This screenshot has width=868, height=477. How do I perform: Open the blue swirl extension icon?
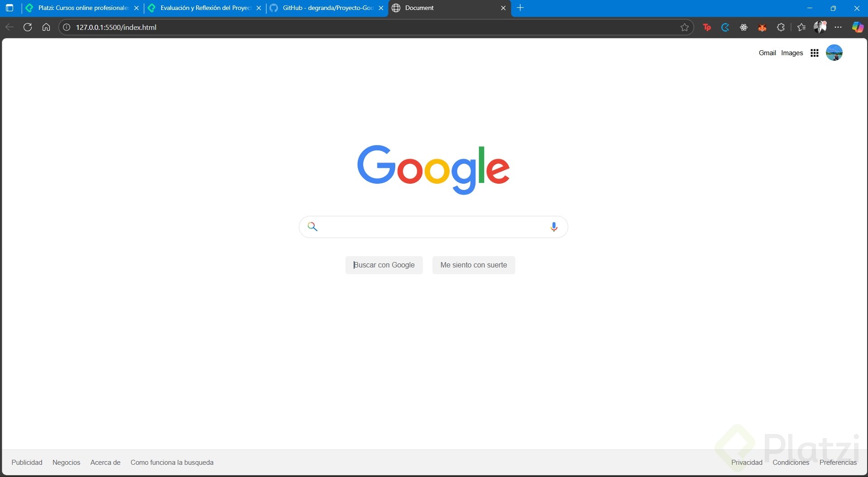point(725,27)
